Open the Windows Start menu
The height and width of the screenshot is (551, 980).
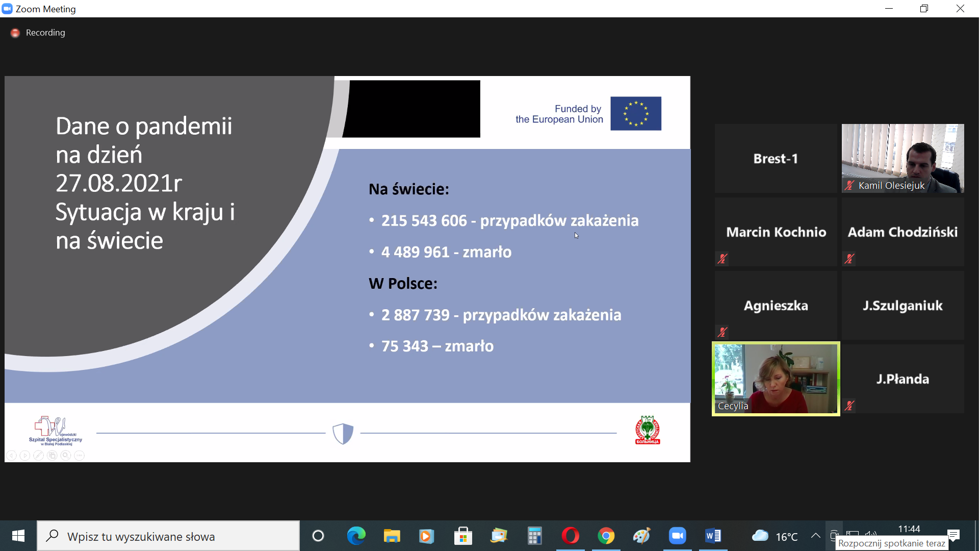[18, 536]
